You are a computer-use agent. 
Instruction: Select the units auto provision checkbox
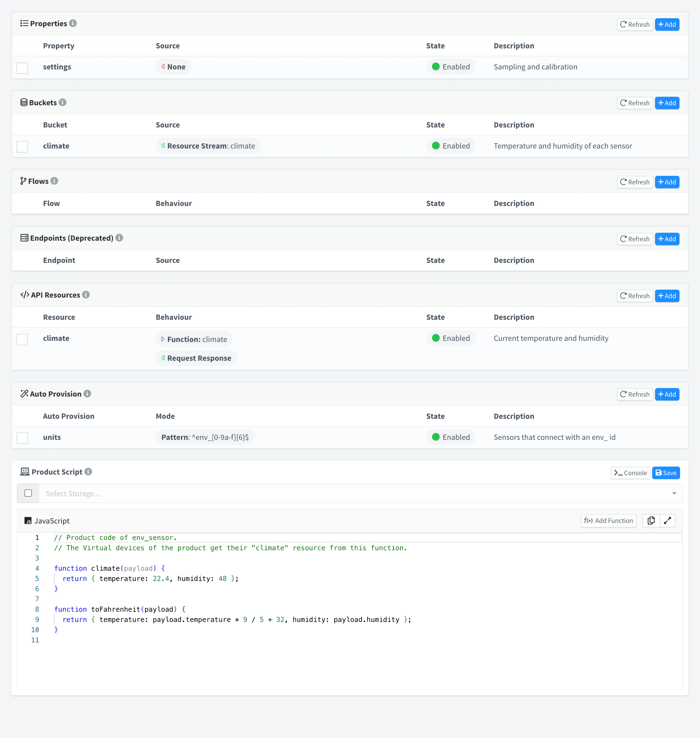click(22, 438)
